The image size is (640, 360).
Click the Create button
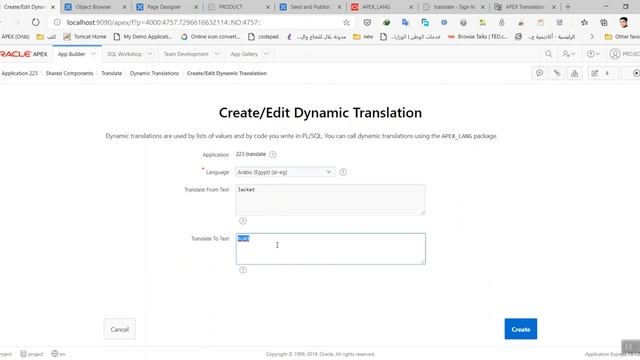(x=521, y=329)
